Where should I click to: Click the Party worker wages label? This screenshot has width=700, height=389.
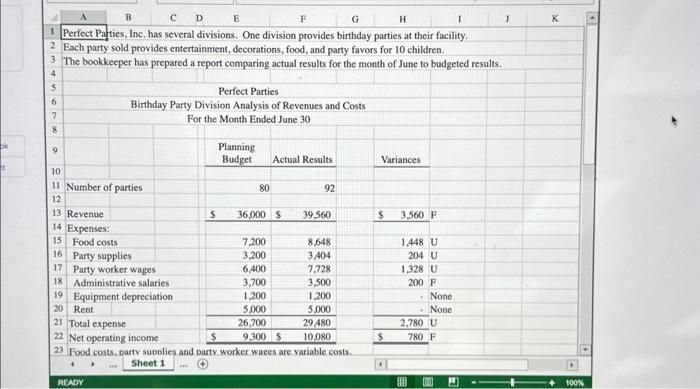[114, 269]
